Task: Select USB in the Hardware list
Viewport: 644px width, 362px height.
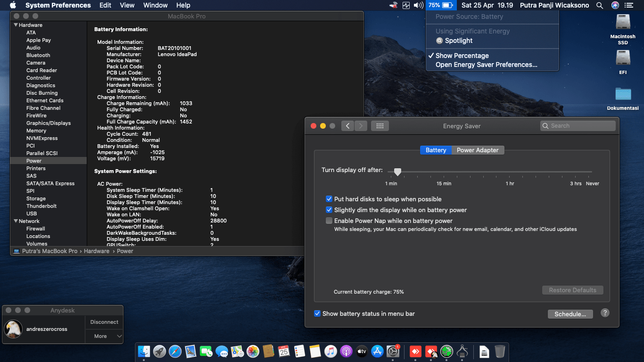Action: click(49, 214)
